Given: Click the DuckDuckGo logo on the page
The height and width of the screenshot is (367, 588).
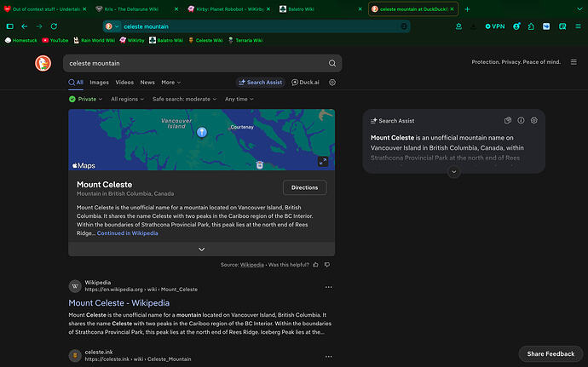Looking at the screenshot, I should pos(43,63).
